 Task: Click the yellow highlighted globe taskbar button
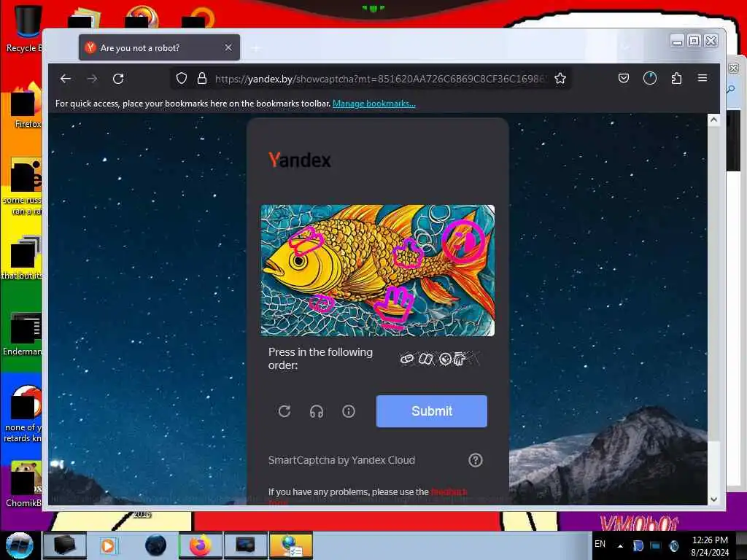291,545
